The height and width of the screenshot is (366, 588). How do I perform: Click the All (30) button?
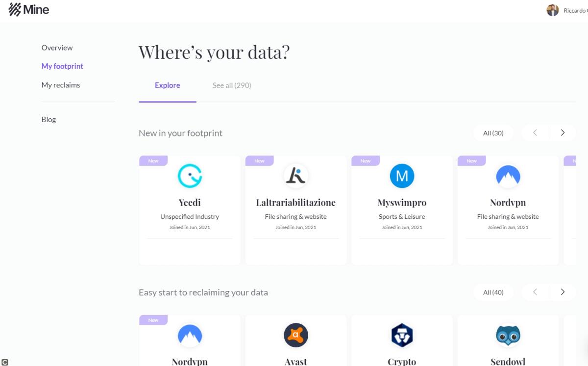[x=493, y=133]
